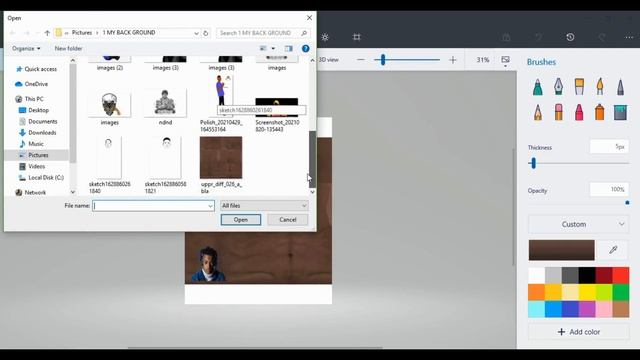Go up one folder level arrow
Image resolution: width=640 pixels, height=360 pixels.
pos(47,33)
